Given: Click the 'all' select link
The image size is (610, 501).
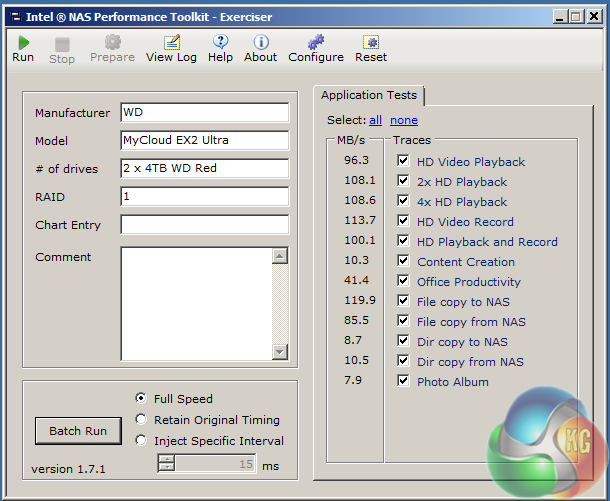Looking at the screenshot, I should 376,120.
